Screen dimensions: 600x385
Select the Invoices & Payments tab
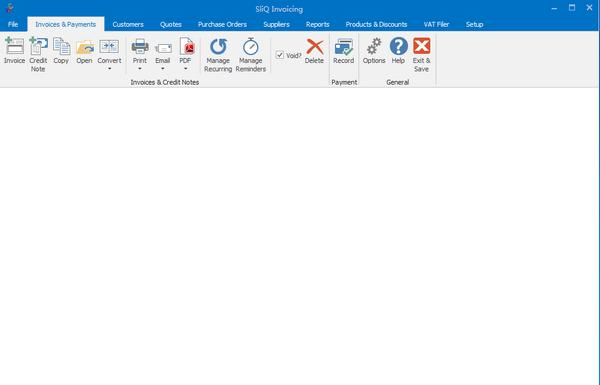(65, 24)
